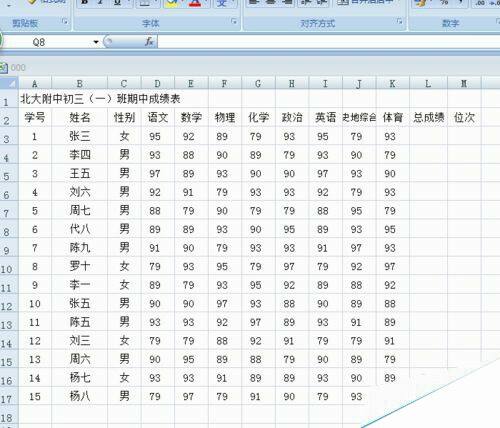
Task: Click the 总成绩 header cell
Action: click(x=428, y=118)
